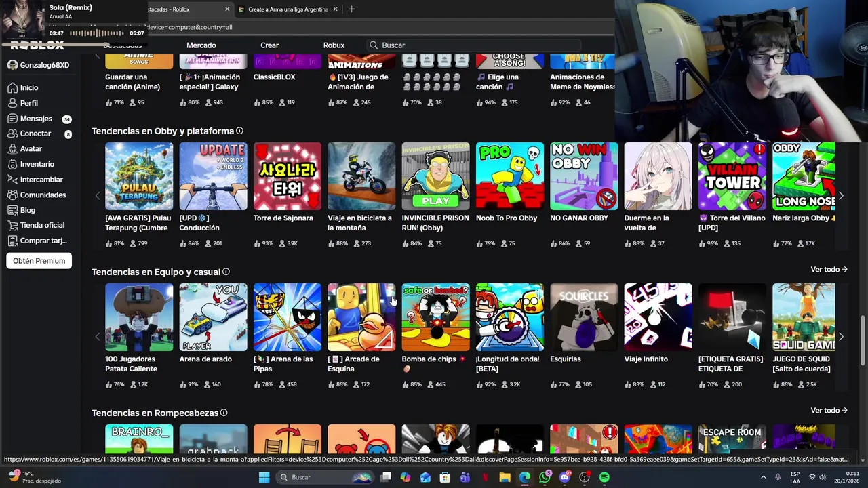Open the Mercado menu

(201, 45)
